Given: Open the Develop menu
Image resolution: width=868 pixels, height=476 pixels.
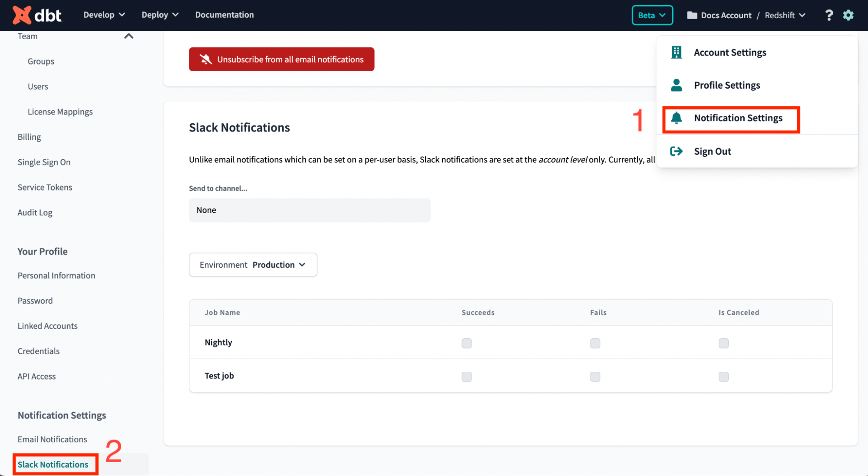Looking at the screenshot, I should [x=104, y=15].
